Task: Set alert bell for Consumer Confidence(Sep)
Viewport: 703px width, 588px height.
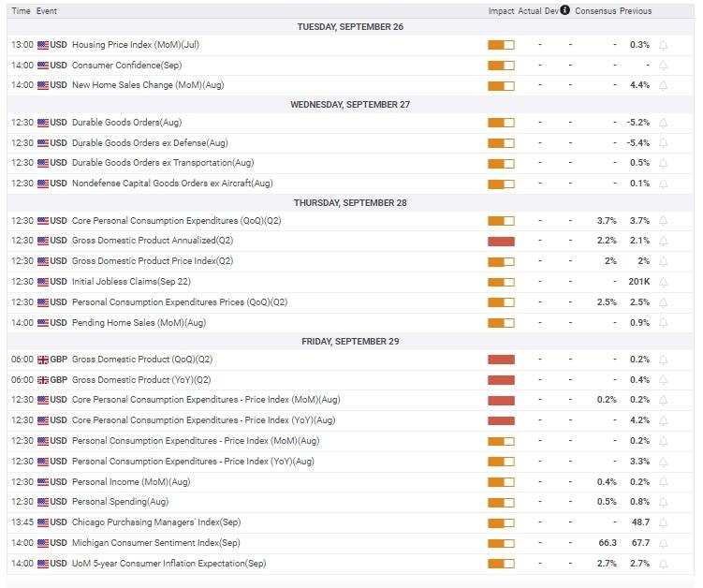Action: [x=663, y=66]
